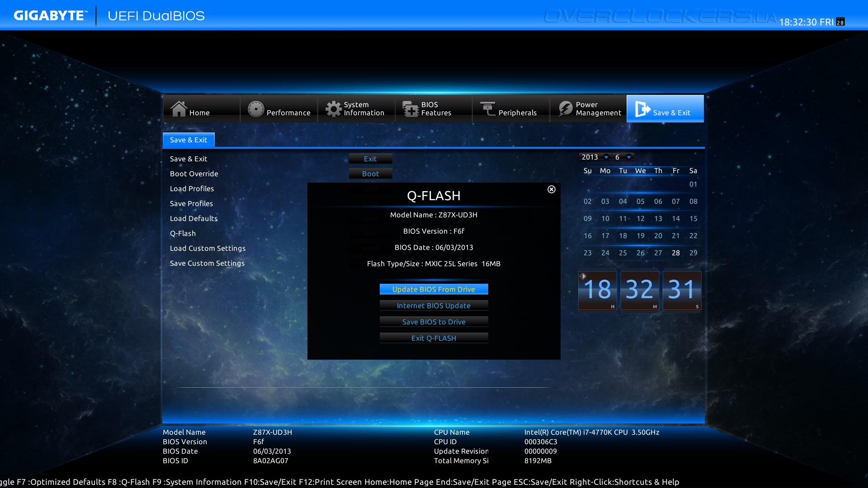Image resolution: width=868 pixels, height=488 pixels.
Task: Click Update BIOS From Drive button
Action: (x=434, y=289)
